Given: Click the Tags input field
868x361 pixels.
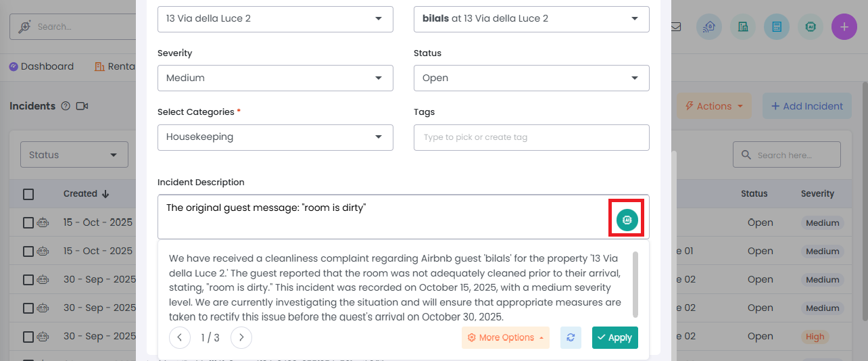Looking at the screenshot, I should coord(531,137).
